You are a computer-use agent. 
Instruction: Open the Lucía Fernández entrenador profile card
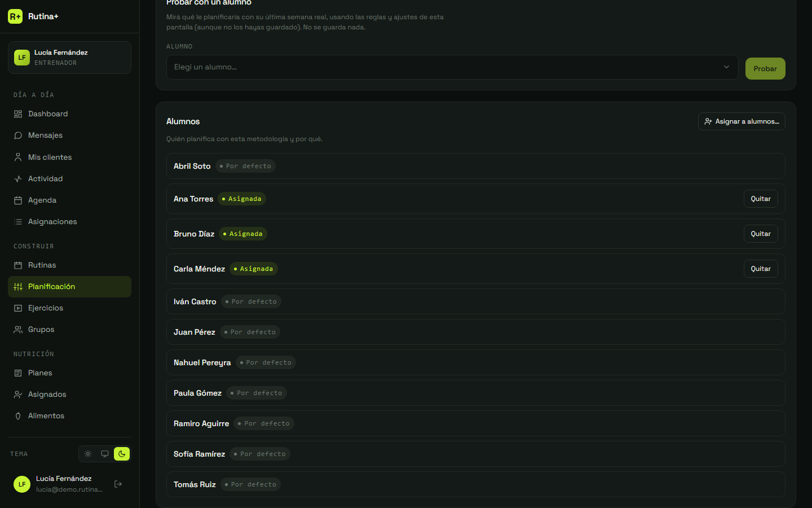(x=69, y=58)
